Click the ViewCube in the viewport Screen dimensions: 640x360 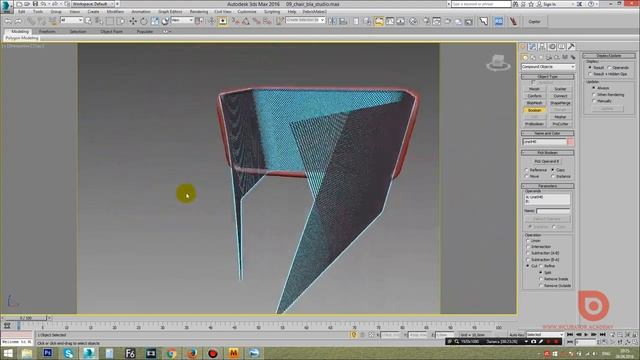point(498,62)
